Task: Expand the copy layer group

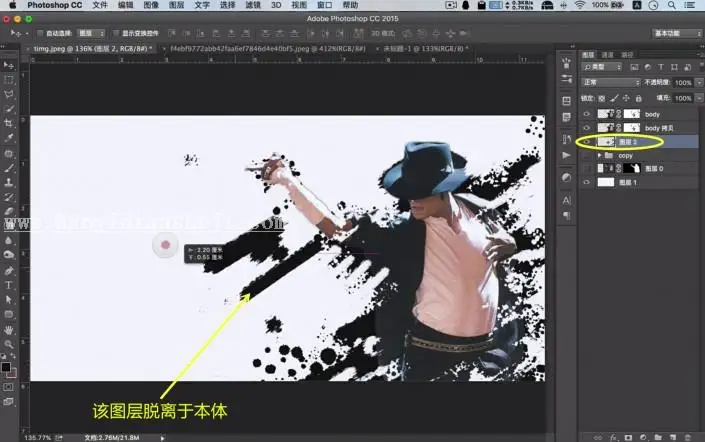Action: 599,156
